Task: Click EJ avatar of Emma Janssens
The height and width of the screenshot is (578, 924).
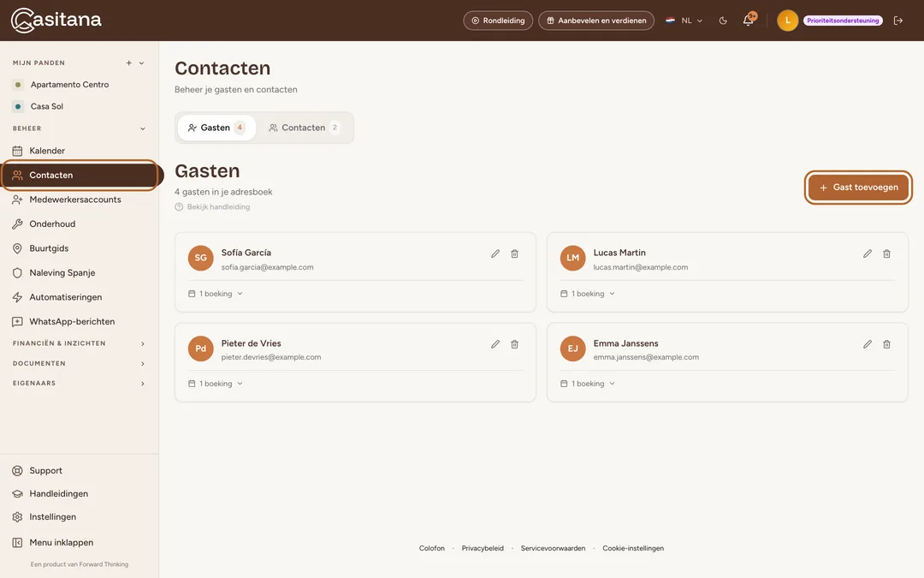Action: coord(572,349)
